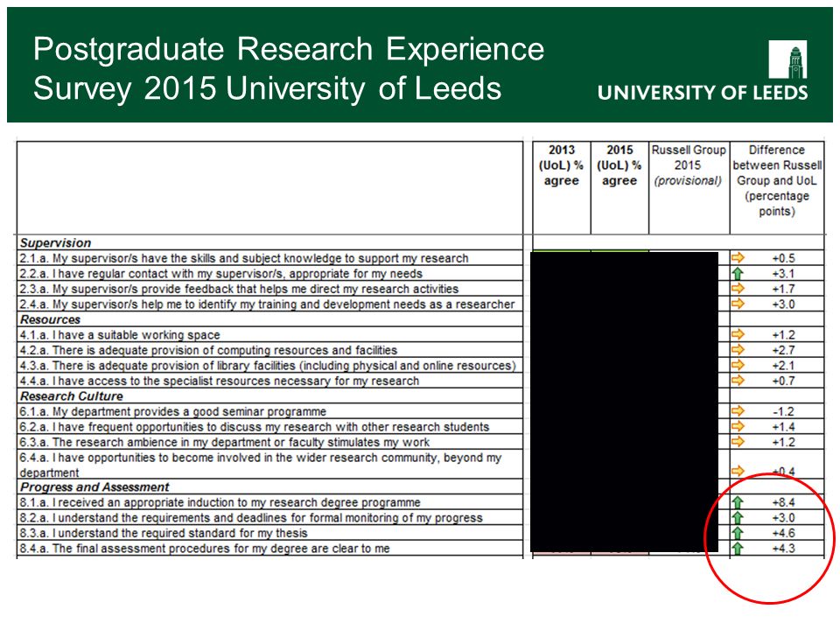This screenshot has width=840, height=630.
Task: Click the '+3.1' difference value
Action: (x=783, y=274)
